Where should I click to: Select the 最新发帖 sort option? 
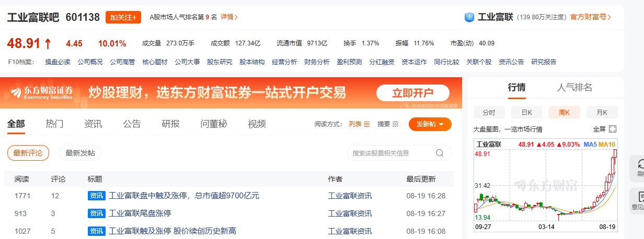pyautogui.click(x=80, y=153)
